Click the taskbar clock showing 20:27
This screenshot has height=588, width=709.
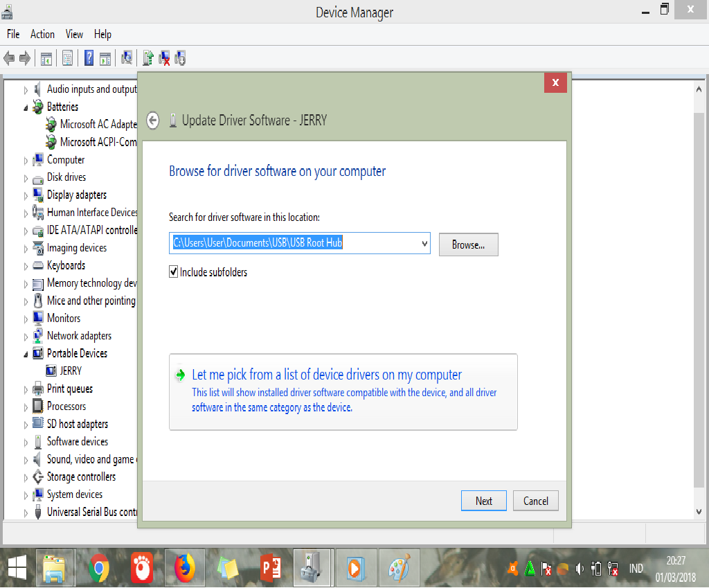[676, 561]
